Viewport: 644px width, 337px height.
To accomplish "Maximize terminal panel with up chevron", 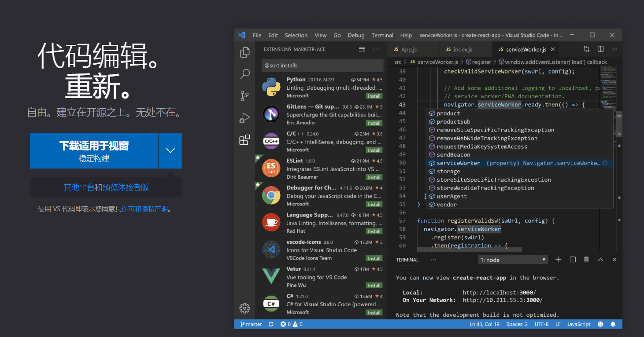I will pos(600,260).
